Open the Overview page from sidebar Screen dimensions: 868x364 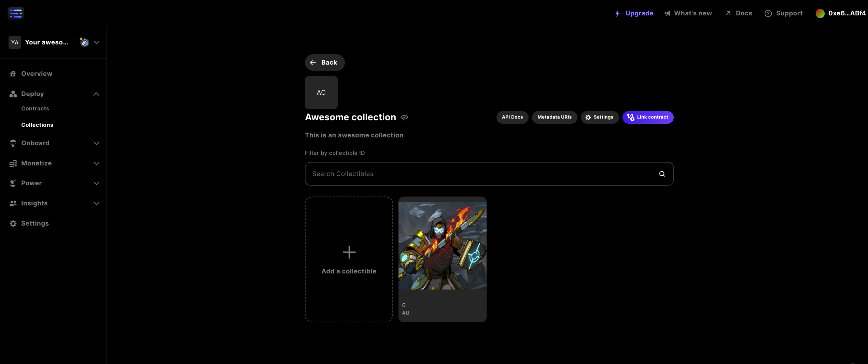[36, 73]
